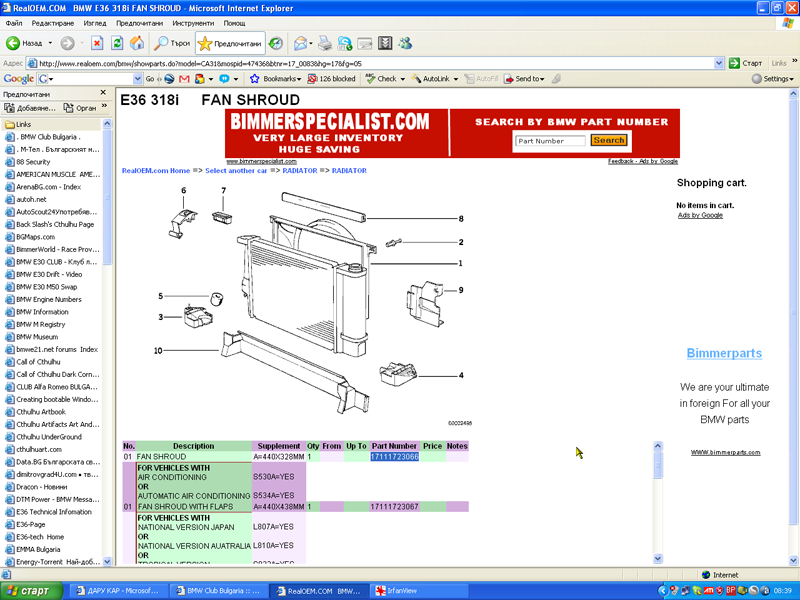
Task: Expand the Links toolbar chevron
Action: [794, 61]
